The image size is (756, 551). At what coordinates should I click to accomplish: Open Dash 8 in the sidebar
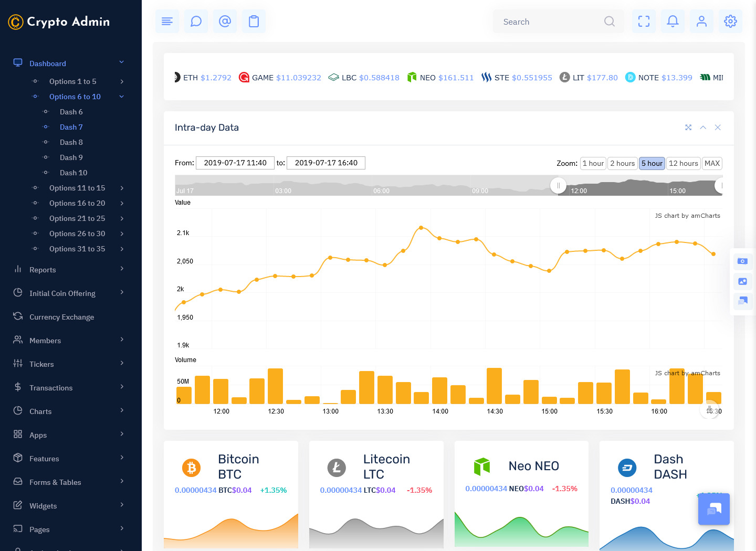tap(71, 142)
